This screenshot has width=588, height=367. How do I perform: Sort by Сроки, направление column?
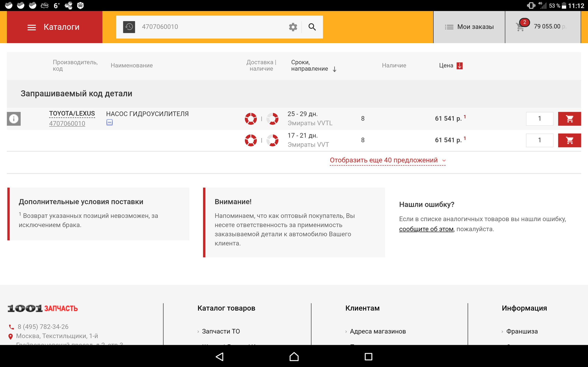[314, 66]
